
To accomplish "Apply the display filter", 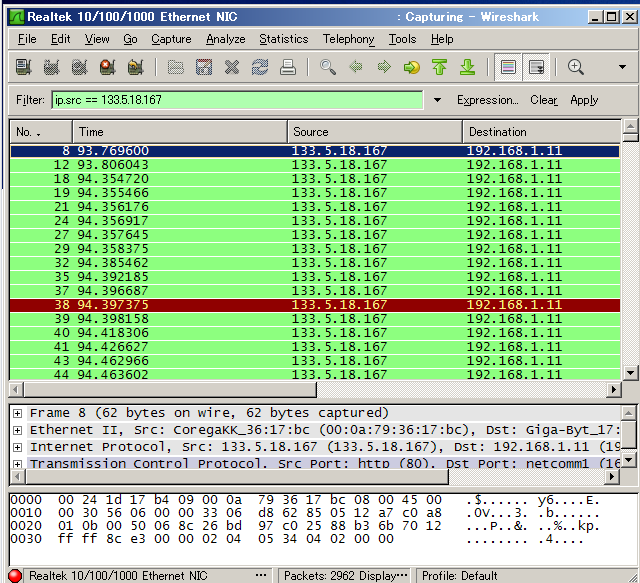I will click(584, 100).
